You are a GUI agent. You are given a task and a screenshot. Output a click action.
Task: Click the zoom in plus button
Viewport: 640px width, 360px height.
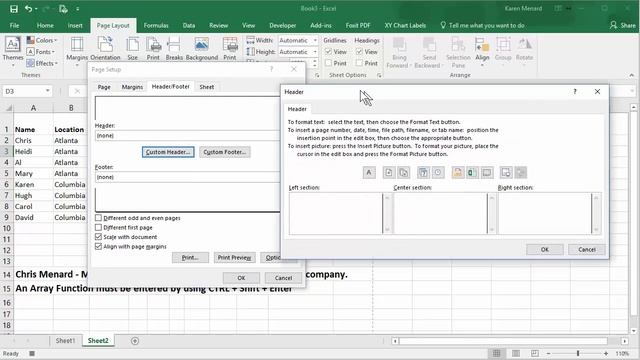pos(606,353)
